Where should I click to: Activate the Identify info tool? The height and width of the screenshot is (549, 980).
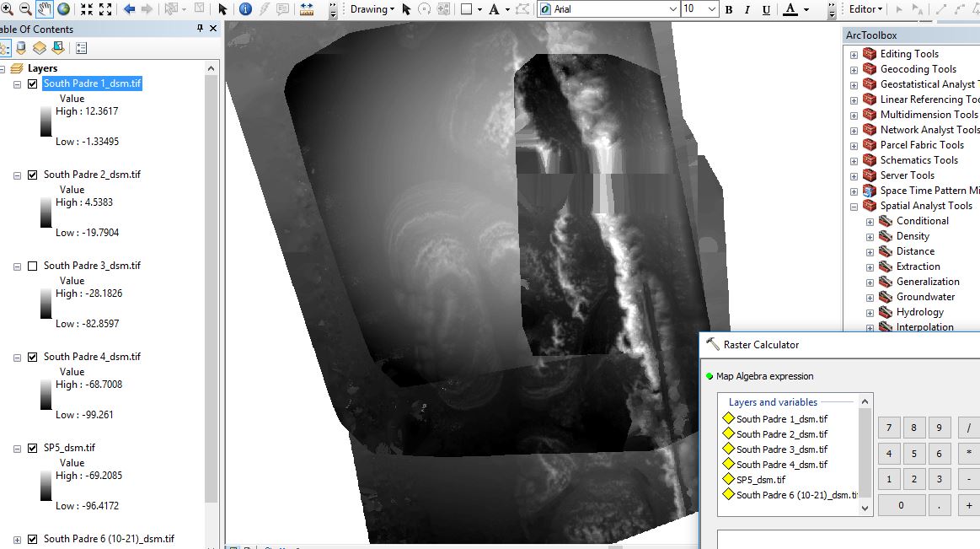pyautogui.click(x=245, y=8)
